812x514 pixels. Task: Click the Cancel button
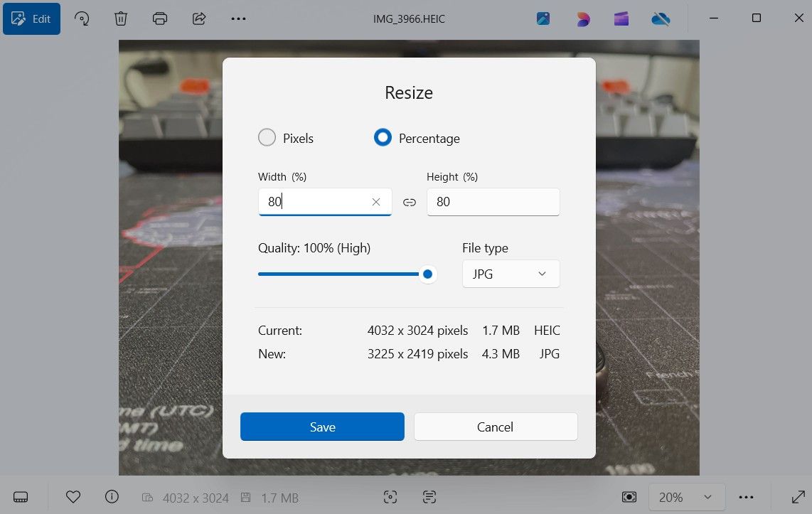click(x=496, y=427)
